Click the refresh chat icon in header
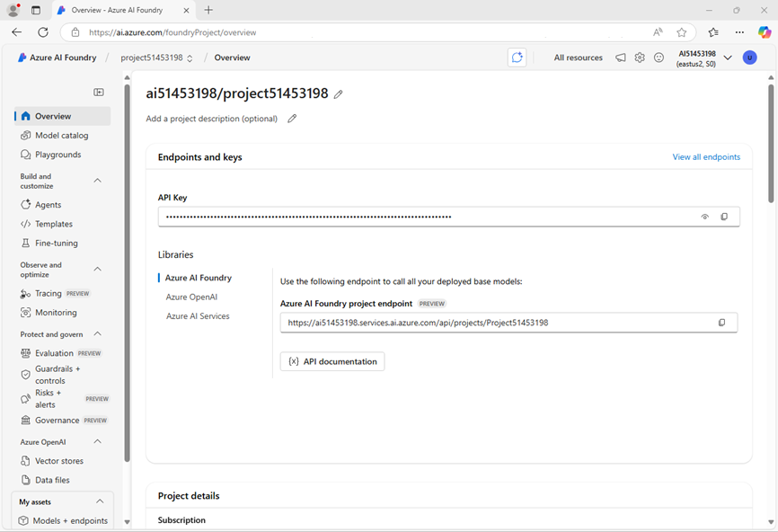This screenshot has width=778, height=532. pyautogui.click(x=517, y=58)
